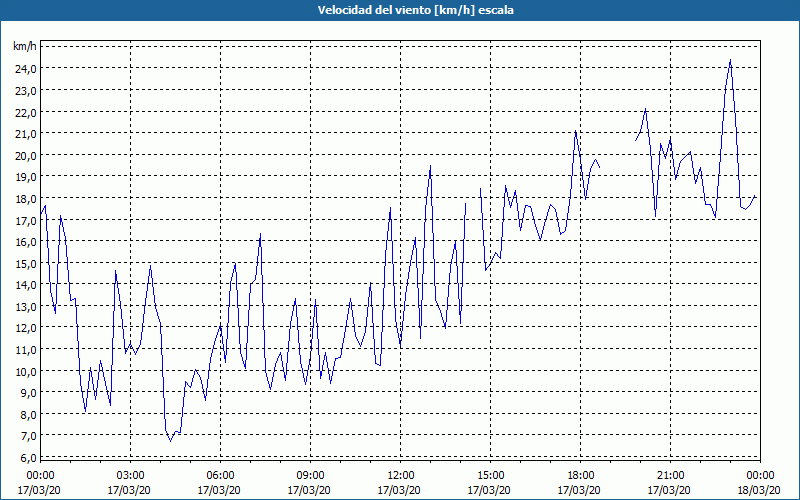Click the 14,0 y-axis value

click(25, 285)
